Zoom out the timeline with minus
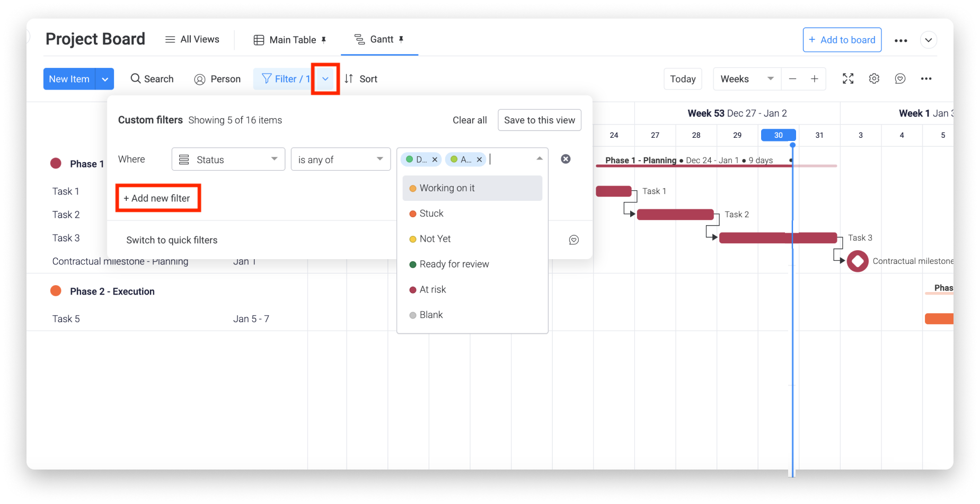Viewport: 980px width, 504px height. 792,79
